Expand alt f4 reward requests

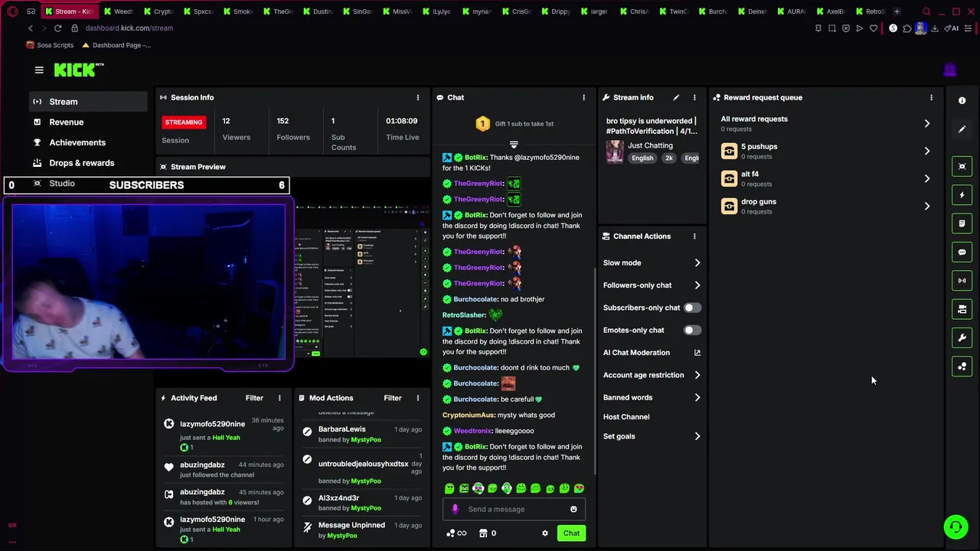coord(826,178)
